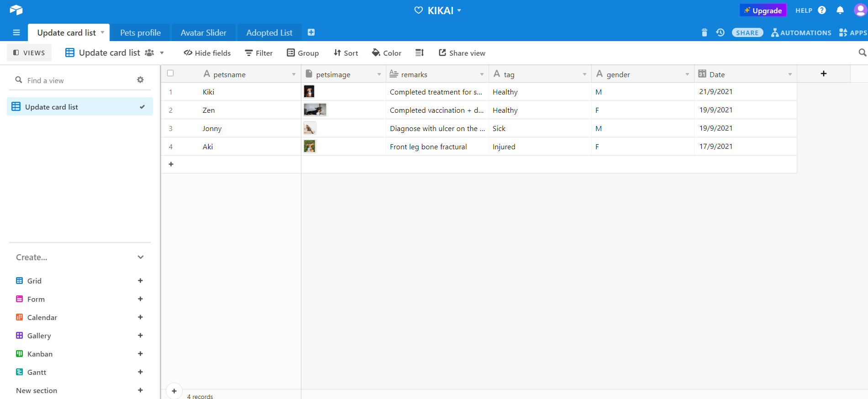
Task: Click the bottom add record button
Action: click(174, 391)
